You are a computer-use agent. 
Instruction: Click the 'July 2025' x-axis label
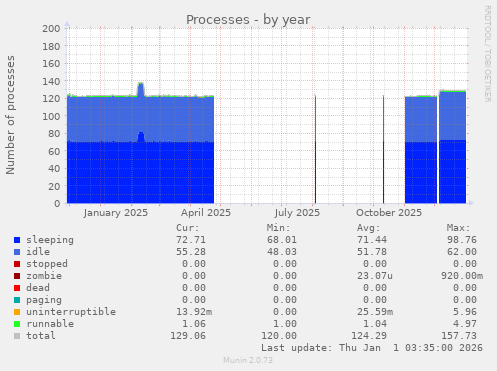tap(297, 213)
